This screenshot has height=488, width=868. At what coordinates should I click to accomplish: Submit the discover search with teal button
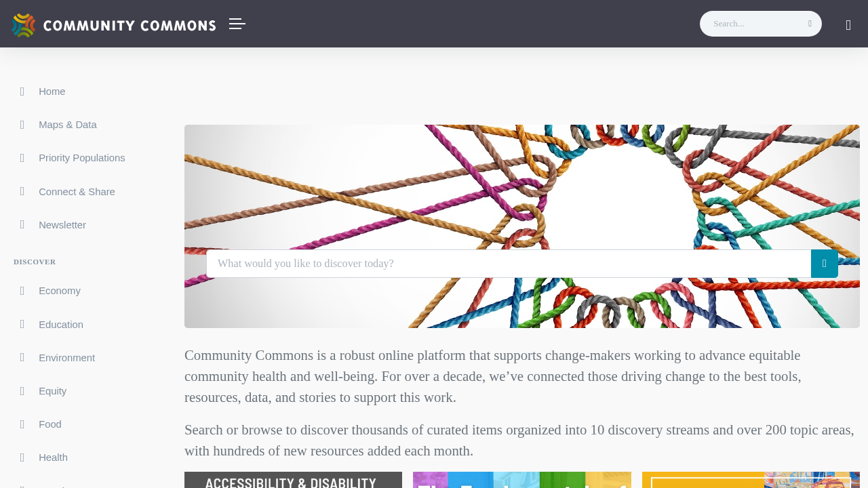pyautogui.click(x=825, y=264)
